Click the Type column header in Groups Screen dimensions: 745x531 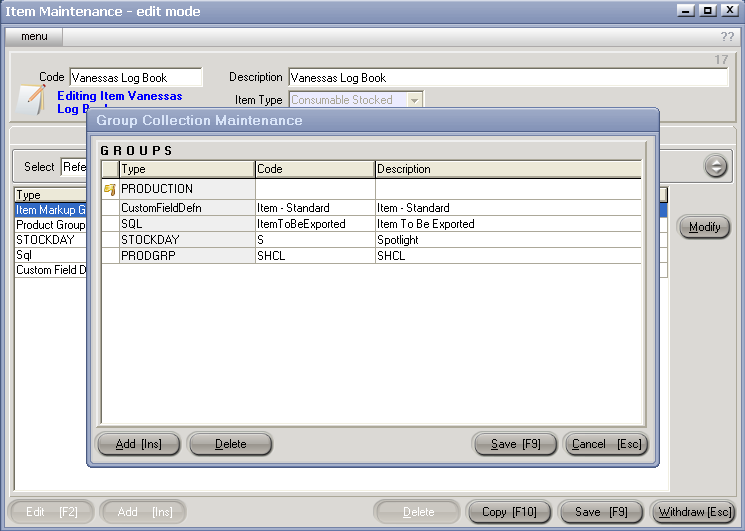pos(187,169)
